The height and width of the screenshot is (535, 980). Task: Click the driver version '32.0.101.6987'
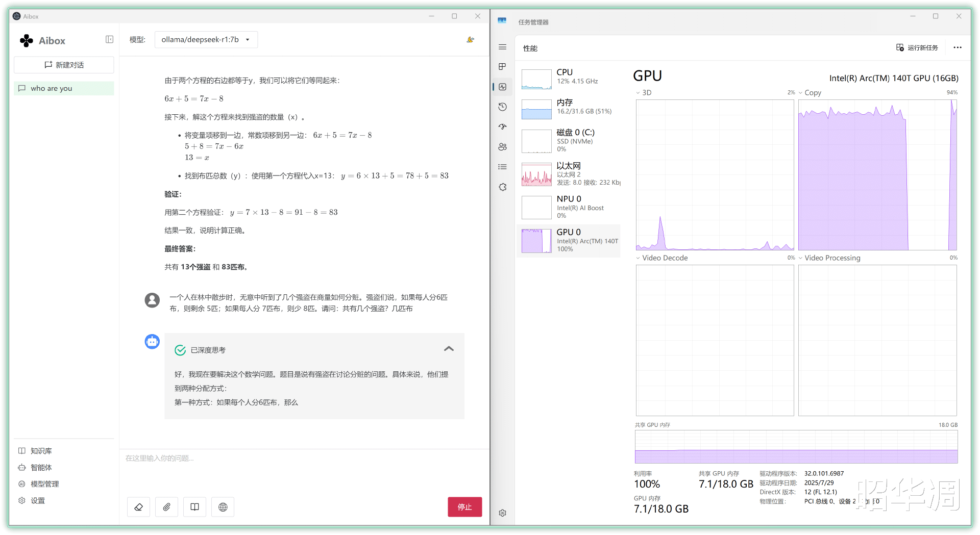click(824, 474)
